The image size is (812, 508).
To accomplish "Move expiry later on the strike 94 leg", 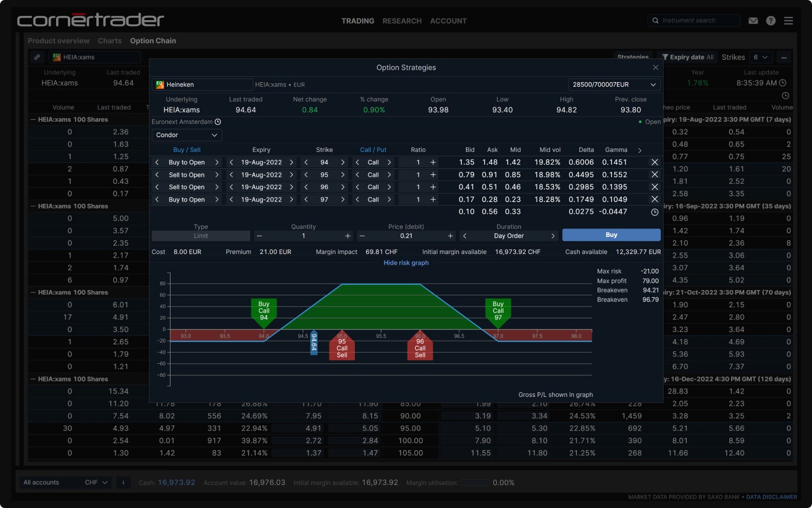I will pos(291,162).
